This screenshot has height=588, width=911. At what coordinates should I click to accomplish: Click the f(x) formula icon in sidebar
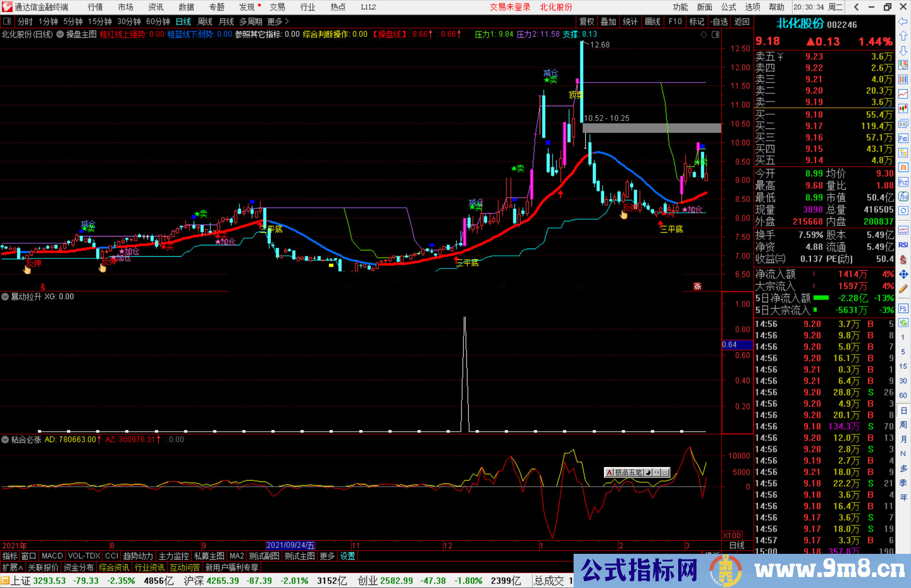903,197
